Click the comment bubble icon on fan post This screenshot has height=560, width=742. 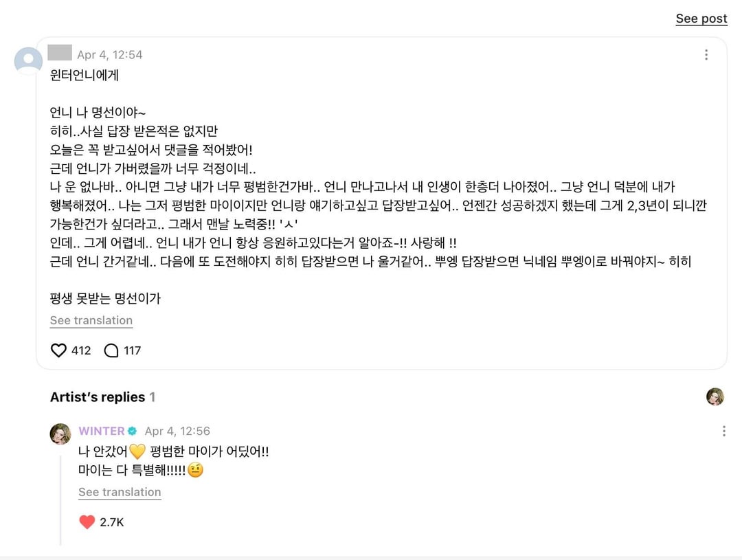coord(111,350)
